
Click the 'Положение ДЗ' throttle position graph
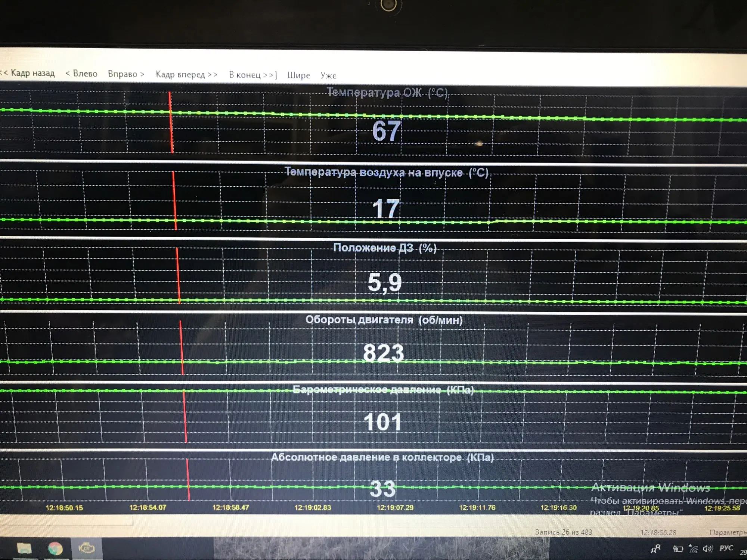[x=373, y=276]
